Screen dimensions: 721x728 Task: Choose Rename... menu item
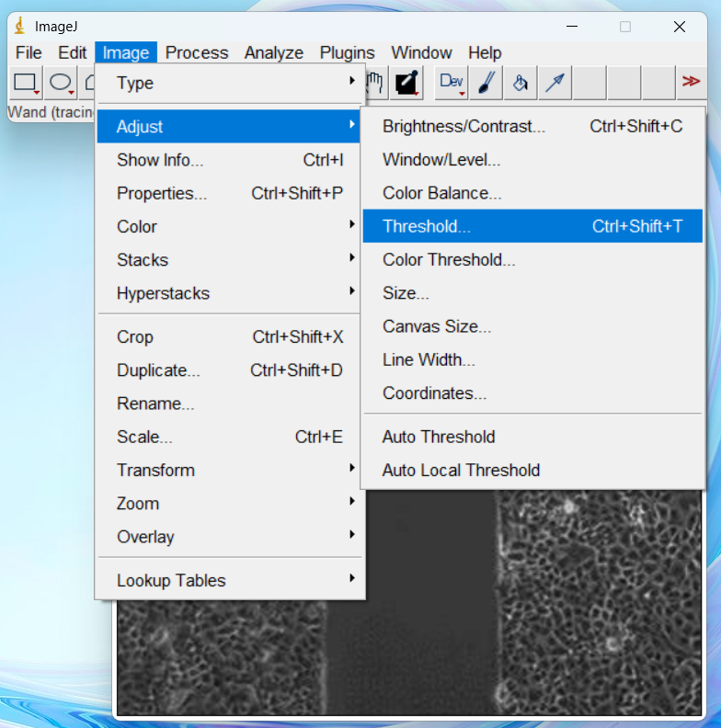(x=229, y=404)
